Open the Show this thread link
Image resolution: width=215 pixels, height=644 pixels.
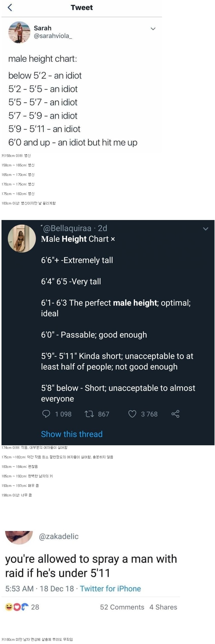tap(72, 434)
